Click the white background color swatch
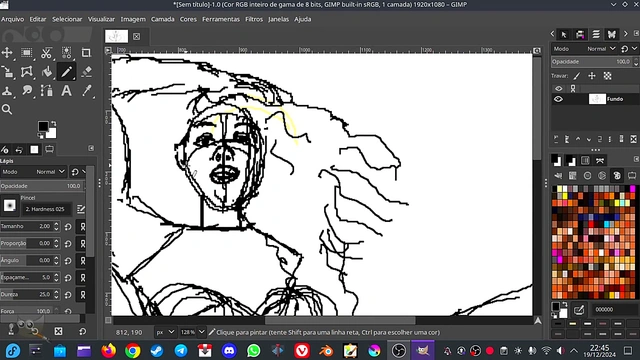 (52, 133)
